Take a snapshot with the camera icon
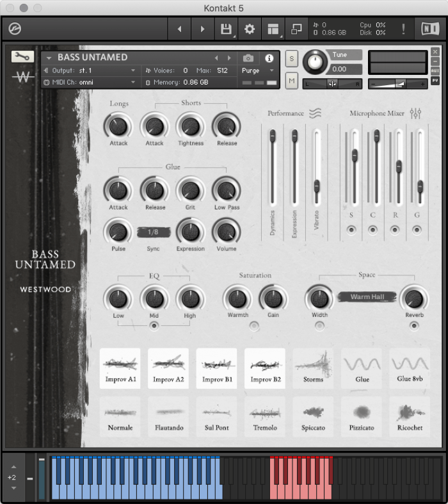448x504 pixels. [248, 58]
